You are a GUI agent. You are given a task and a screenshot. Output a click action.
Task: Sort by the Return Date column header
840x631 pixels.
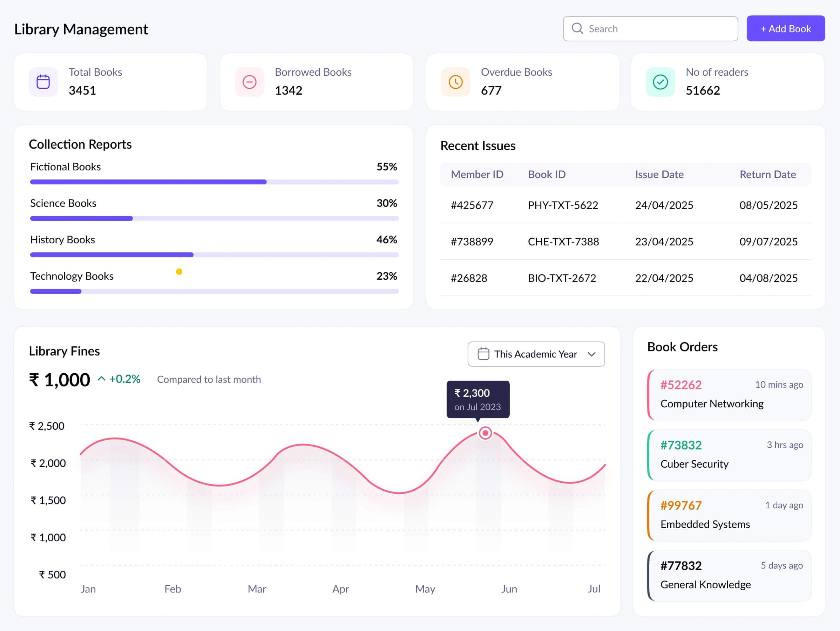[767, 174]
